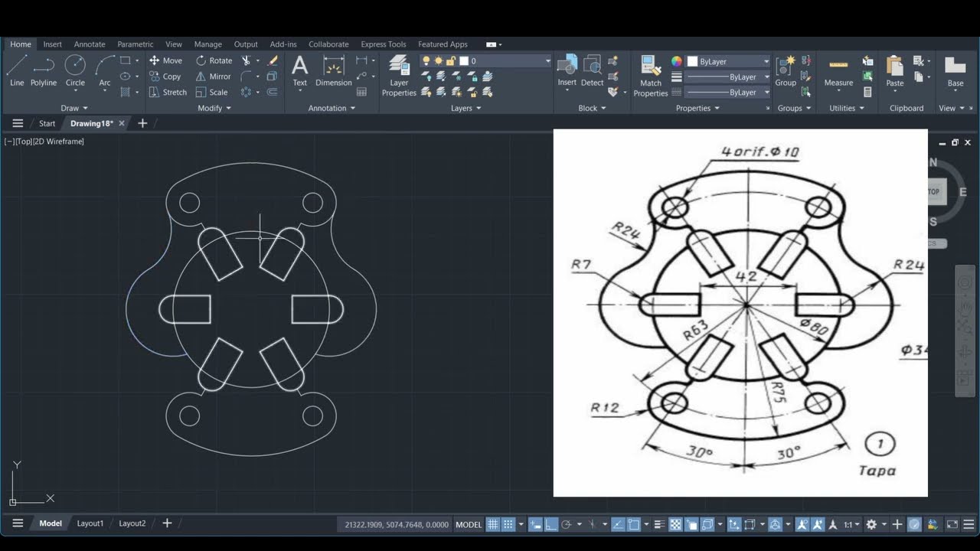Click the Table icon in Annotation
Viewport: 980px width, 551px height.
[362, 92]
